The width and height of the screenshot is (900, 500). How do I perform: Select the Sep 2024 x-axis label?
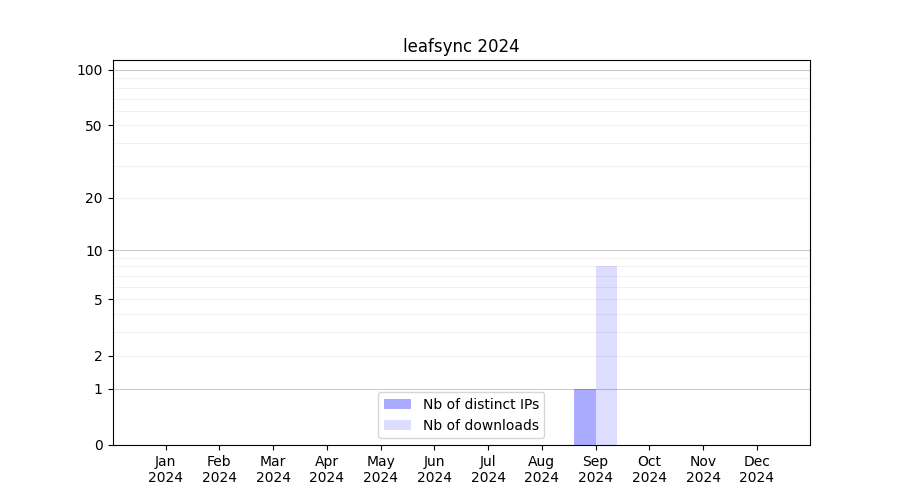595,469
